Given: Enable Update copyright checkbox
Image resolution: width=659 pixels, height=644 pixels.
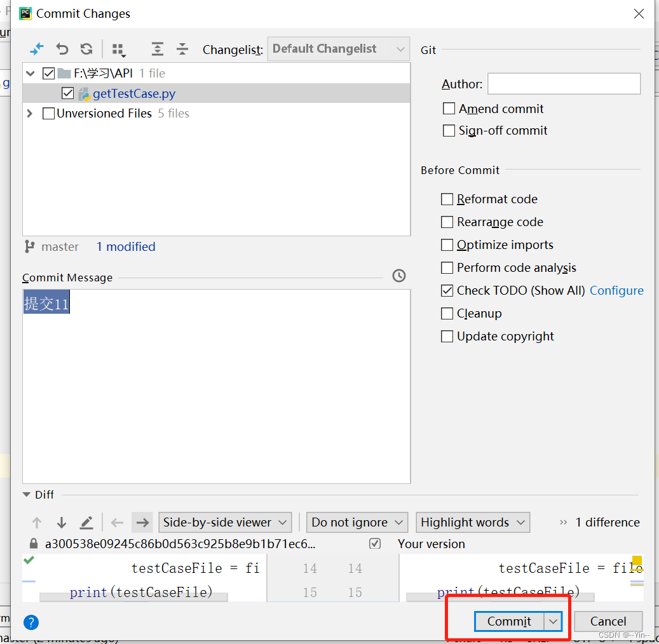Looking at the screenshot, I should [447, 337].
